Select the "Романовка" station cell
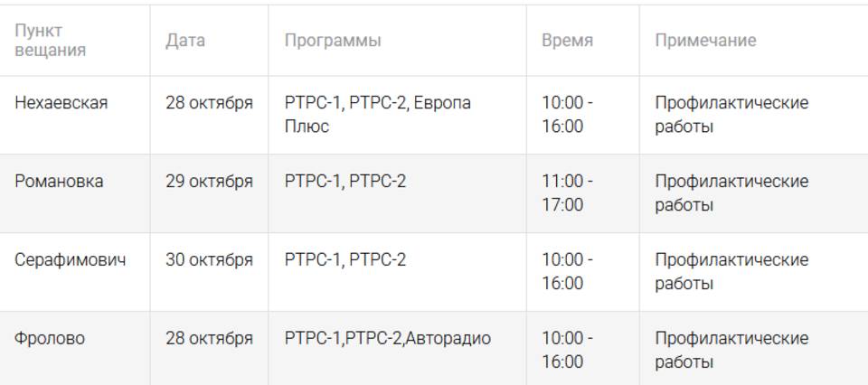 [x=59, y=182]
